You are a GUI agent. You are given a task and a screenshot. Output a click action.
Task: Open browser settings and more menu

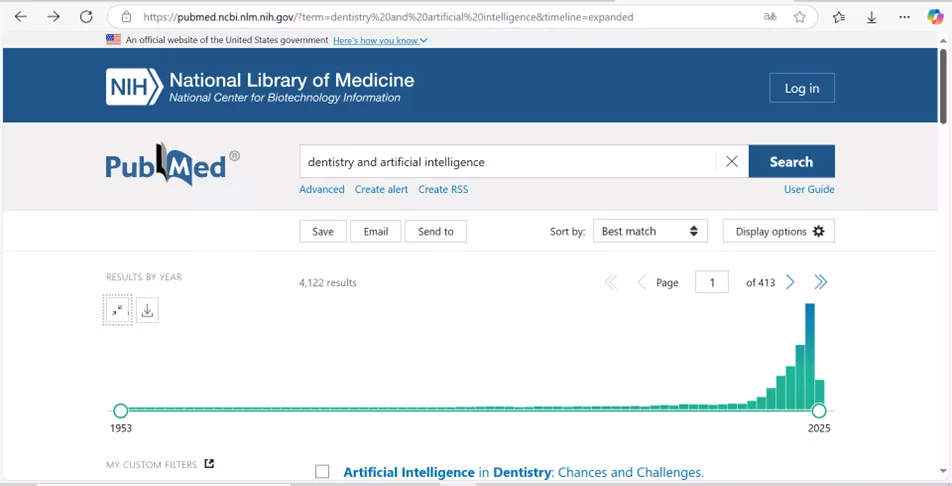[x=904, y=17]
